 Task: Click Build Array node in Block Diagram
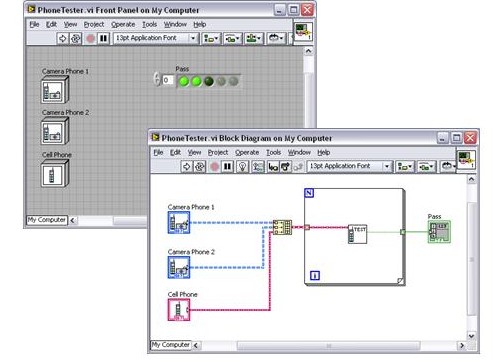282,227
